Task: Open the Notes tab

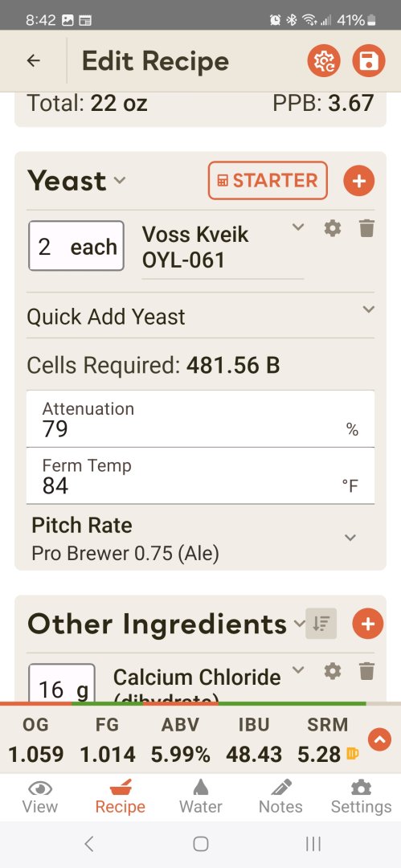Action: 280,797
